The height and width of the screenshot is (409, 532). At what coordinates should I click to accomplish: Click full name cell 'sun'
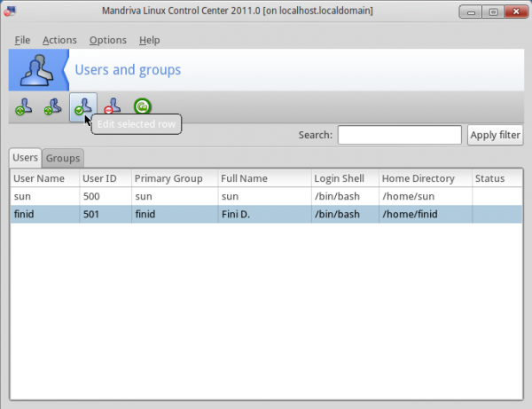[264, 196]
